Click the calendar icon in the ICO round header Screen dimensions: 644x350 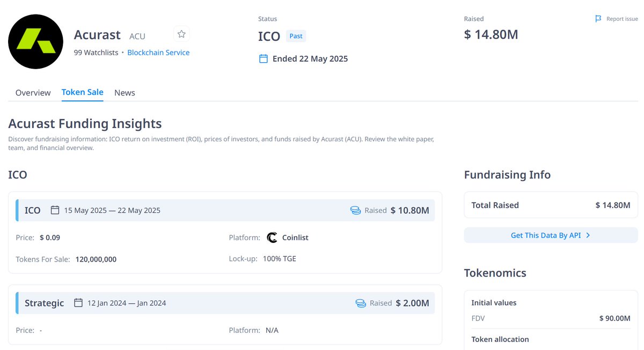pyautogui.click(x=55, y=210)
